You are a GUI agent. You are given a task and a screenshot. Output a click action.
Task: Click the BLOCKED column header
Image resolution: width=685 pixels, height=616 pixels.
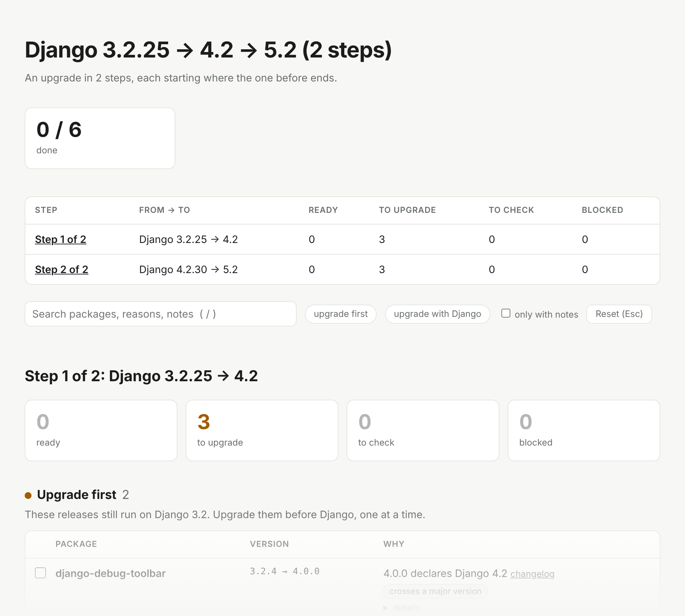(x=602, y=210)
